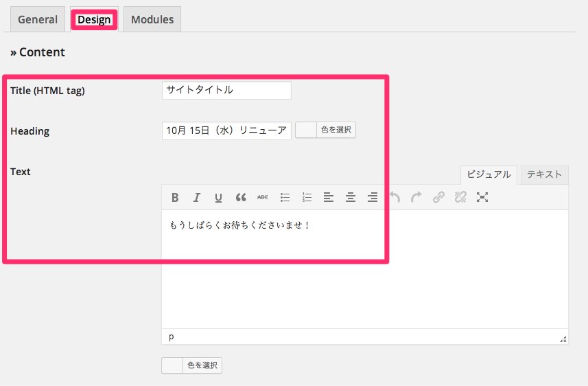Remove link with the broken chain icon
Viewport: 588px width, 386px height.
460,198
